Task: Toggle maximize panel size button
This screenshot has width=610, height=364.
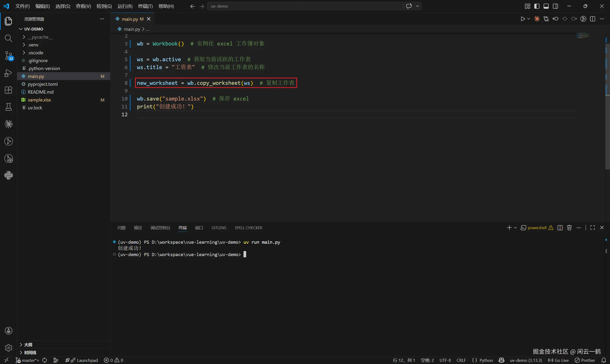Action: click(592, 228)
